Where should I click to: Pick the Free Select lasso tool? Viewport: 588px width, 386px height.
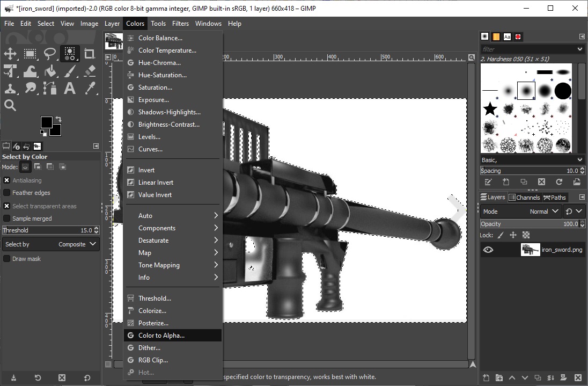tap(50, 54)
